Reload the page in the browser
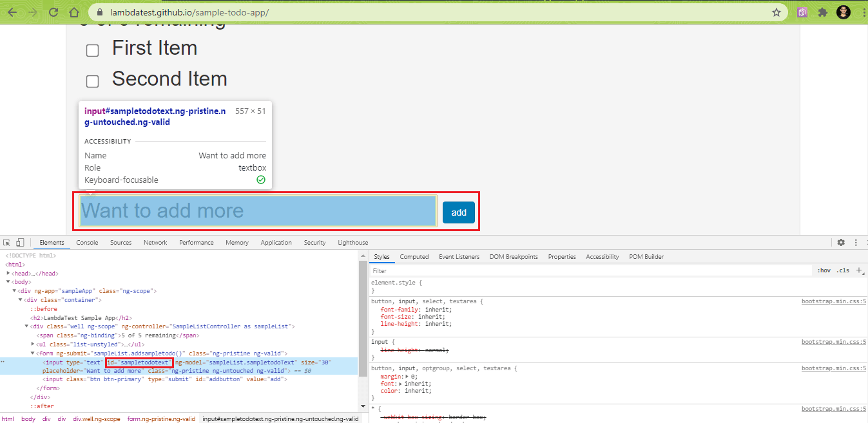This screenshot has width=868, height=423. click(53, 12)
